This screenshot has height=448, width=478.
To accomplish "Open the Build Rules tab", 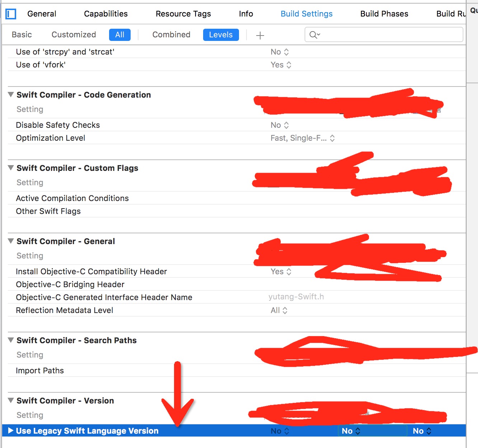I will [451, 14].
